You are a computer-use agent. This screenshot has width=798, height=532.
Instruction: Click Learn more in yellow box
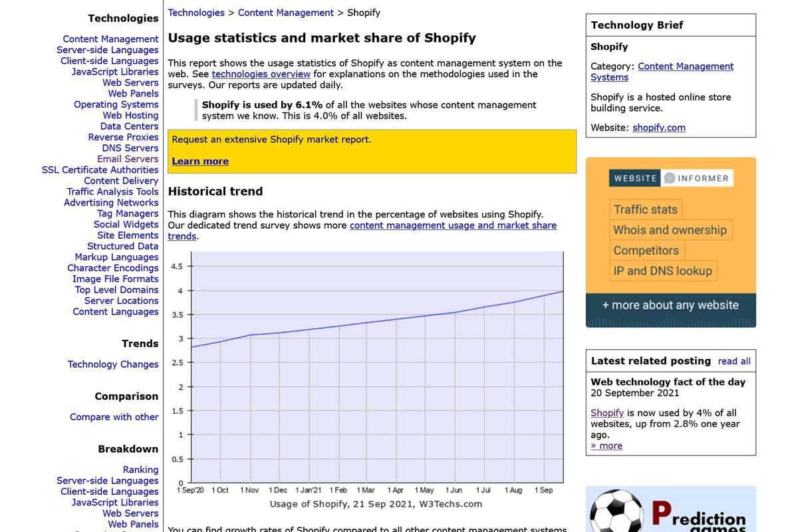200,162
